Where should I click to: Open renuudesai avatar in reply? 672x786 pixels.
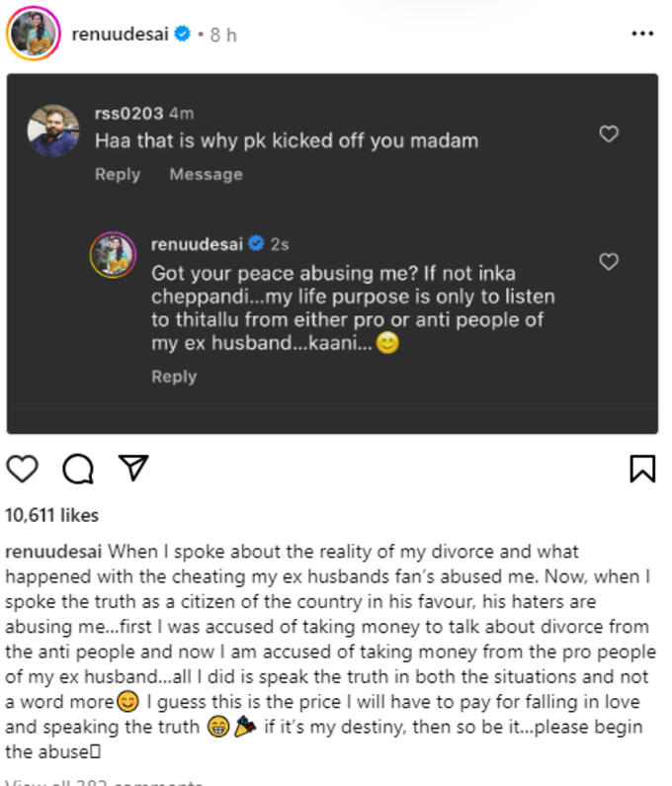coord(113,255)
